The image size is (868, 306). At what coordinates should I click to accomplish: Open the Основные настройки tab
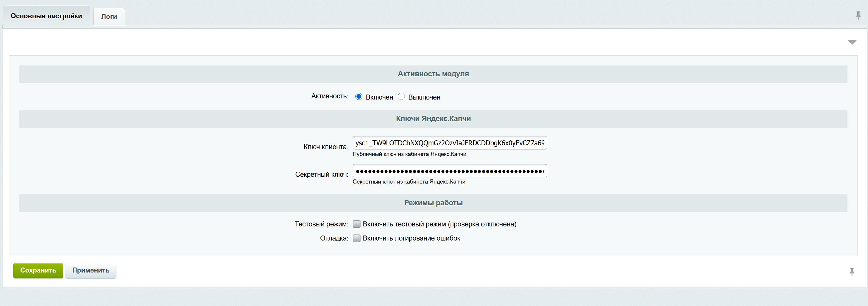(46, 16)
